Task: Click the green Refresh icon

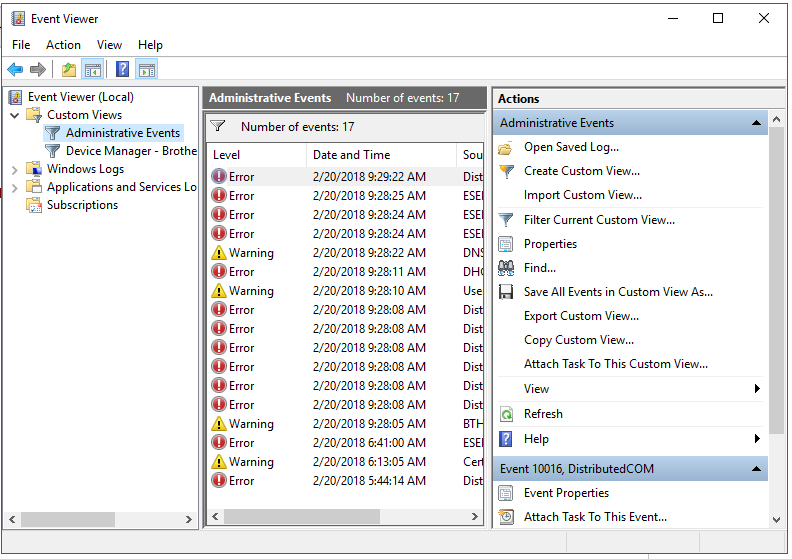Action: 506,414
